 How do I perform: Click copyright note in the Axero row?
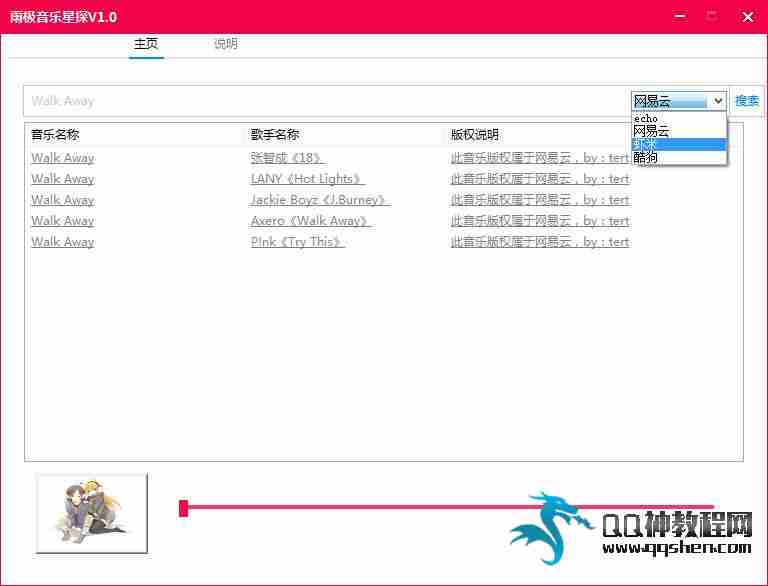click(540, 221)
